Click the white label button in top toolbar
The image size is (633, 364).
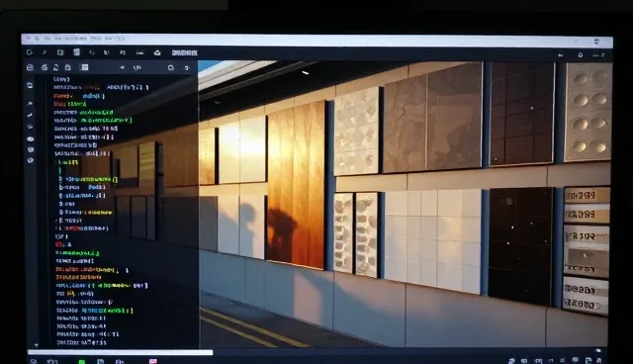click(185, 52)
